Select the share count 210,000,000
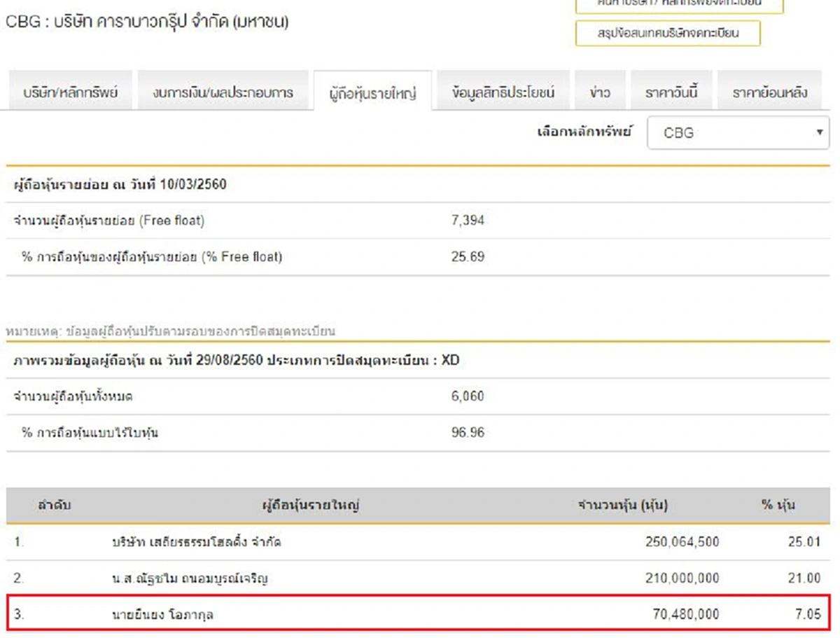840x638 pixels. 682,578
